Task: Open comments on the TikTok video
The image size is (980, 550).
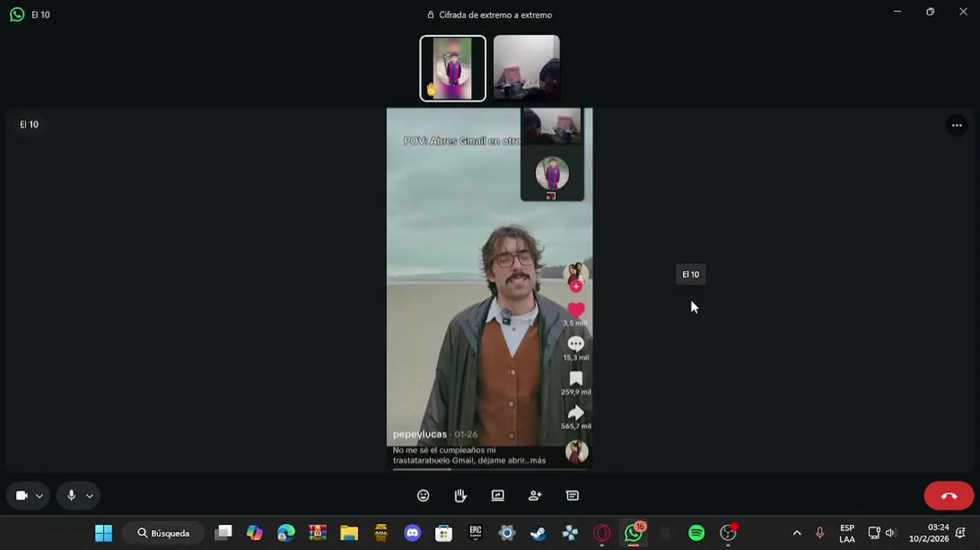Action: (x=575, y=345)
